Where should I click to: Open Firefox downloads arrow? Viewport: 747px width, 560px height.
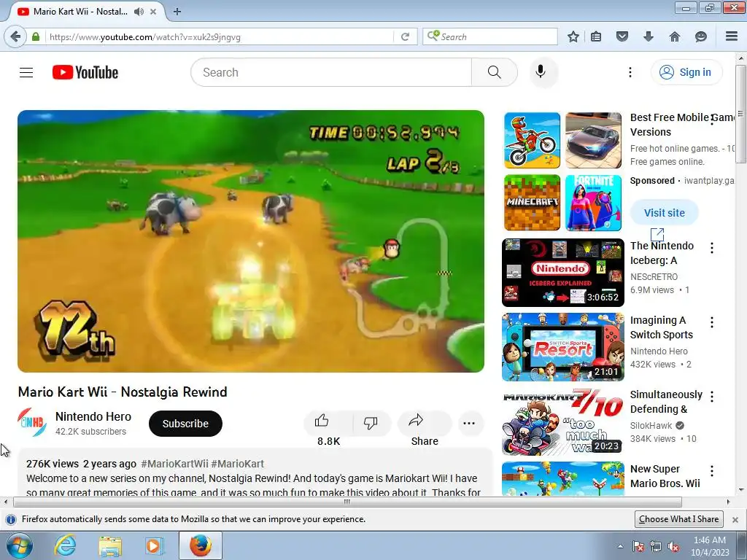(x=649, y=36)
